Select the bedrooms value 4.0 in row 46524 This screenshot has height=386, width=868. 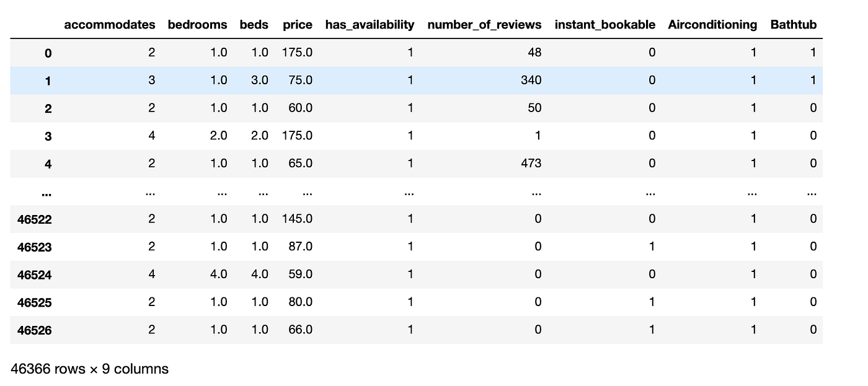point(218,274)
